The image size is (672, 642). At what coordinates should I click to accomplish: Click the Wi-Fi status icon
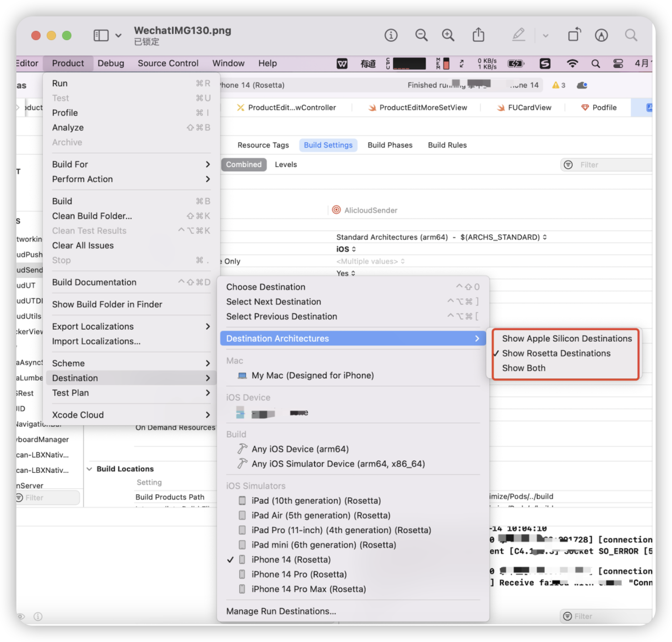click(x=572, y=64)
